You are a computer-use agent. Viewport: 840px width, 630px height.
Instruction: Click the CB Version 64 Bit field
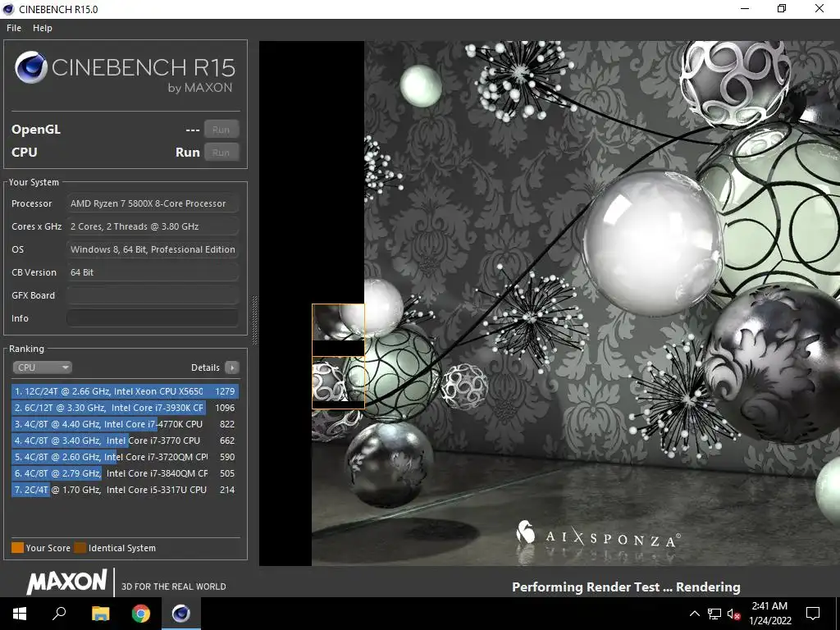click(x=153, y=272)
